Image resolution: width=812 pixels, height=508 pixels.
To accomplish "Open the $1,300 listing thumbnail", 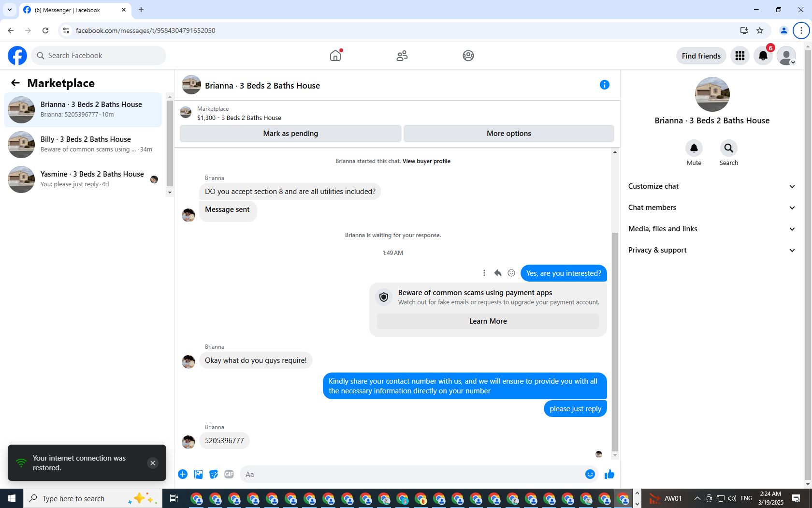I will pyautogui.click(x=186, y=113).
